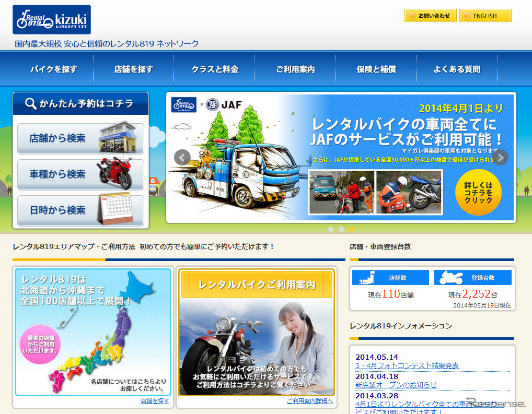Select the second carousel dot
This screenshot has width=532, height=414.
341,229
